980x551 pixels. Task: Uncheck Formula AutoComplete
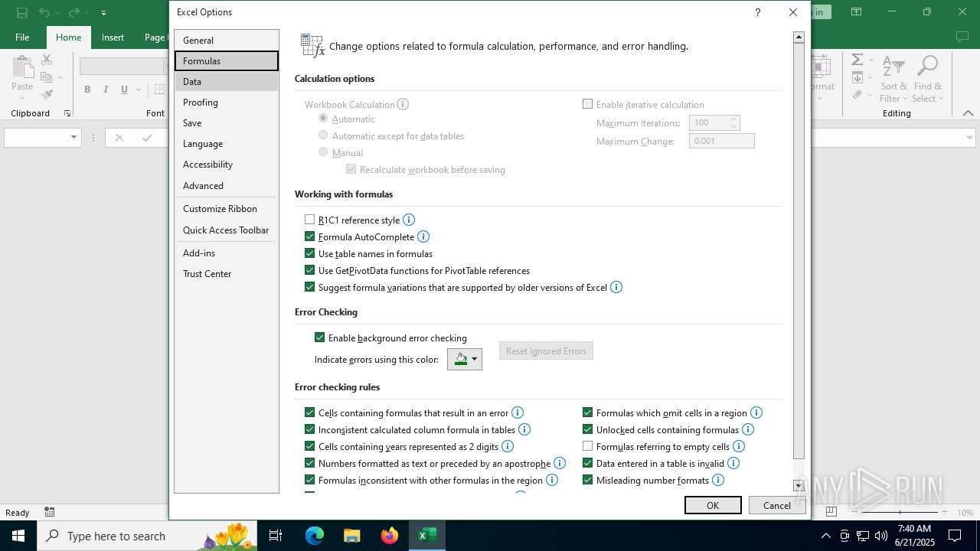(310, 236)
